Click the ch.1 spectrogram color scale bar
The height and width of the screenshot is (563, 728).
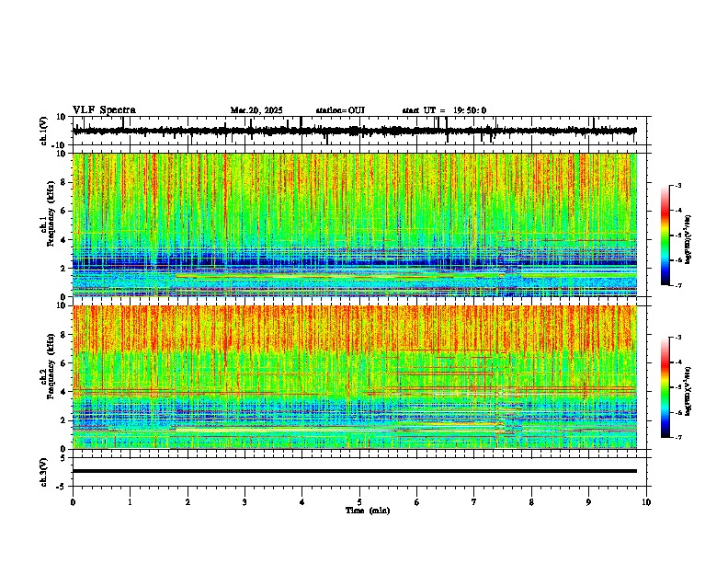(x=665, y=236)
